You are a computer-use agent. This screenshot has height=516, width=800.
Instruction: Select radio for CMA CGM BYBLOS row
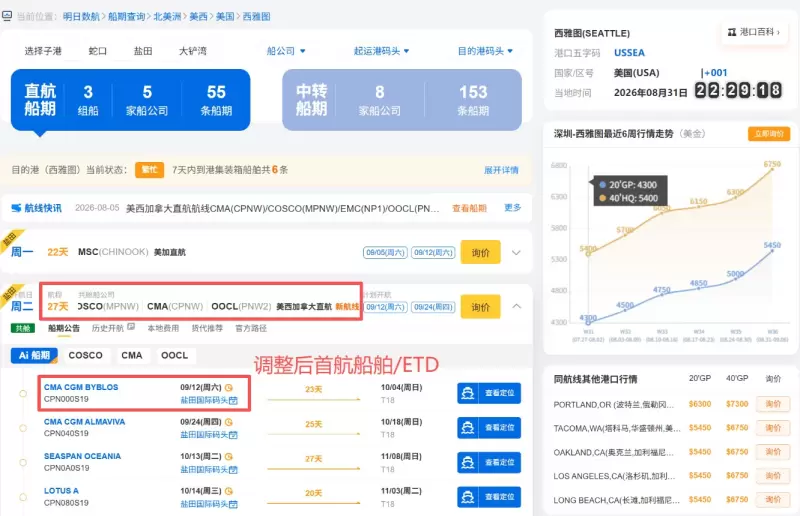tap(23, 394)
